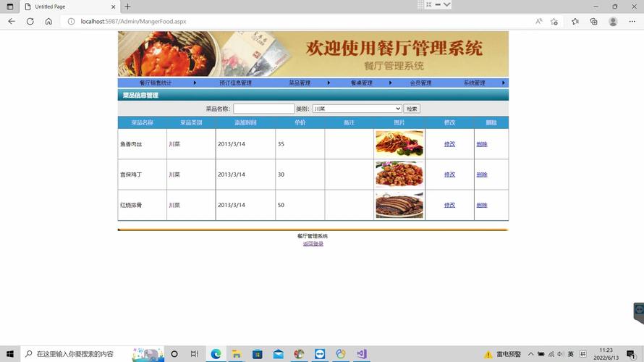Expand the 菜品管理 menu arrow

coord(329,83)
